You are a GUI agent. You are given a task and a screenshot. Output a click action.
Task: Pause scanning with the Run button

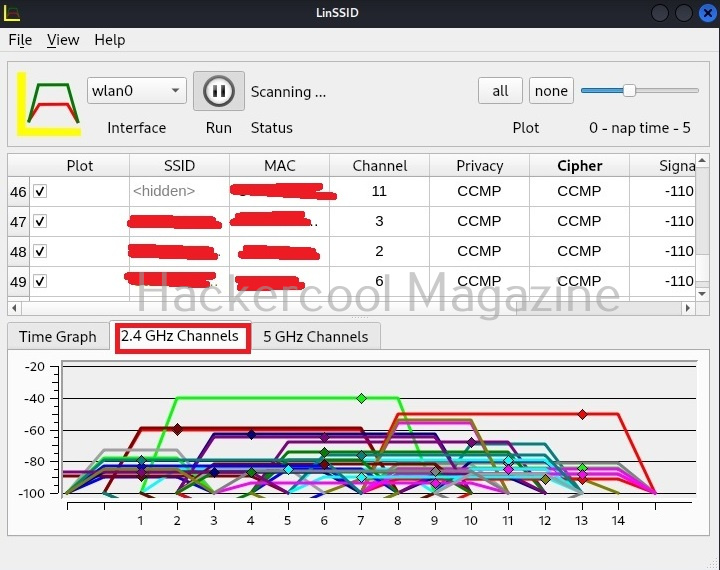pos(219,91)
